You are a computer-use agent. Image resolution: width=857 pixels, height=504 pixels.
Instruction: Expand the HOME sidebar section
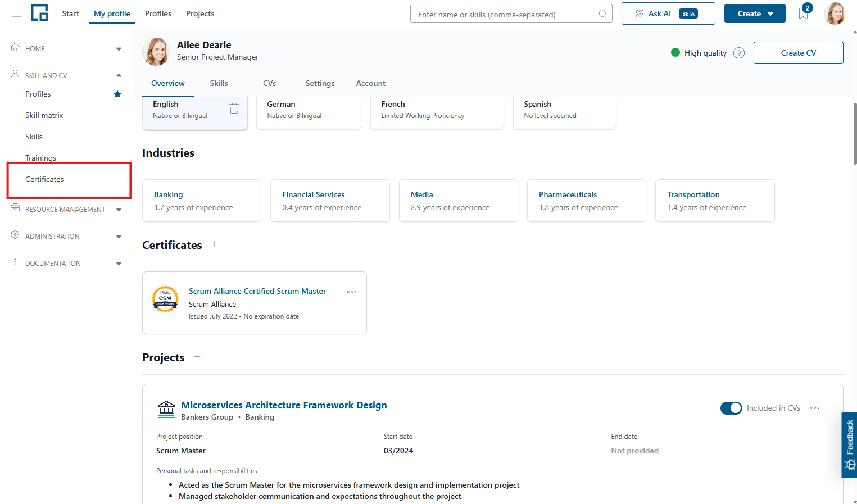click(66, 48)
